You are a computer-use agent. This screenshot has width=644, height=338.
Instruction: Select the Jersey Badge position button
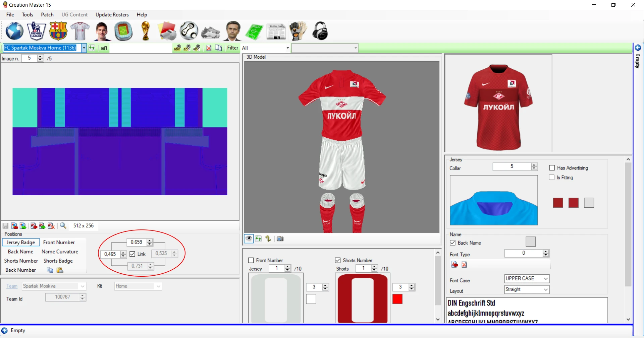(21, 242)
